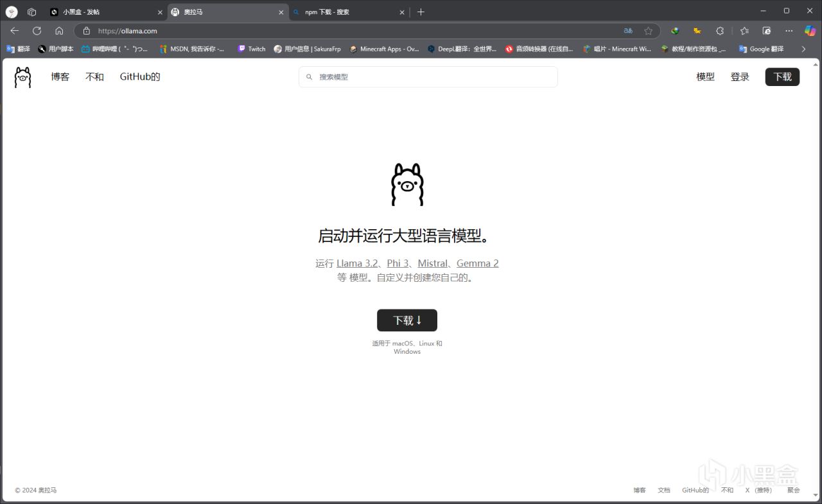The width and height of the screenshot is (822, 504).
Task: Expand the bookmarks bar overflow chevron
Action: pos(803,49)
